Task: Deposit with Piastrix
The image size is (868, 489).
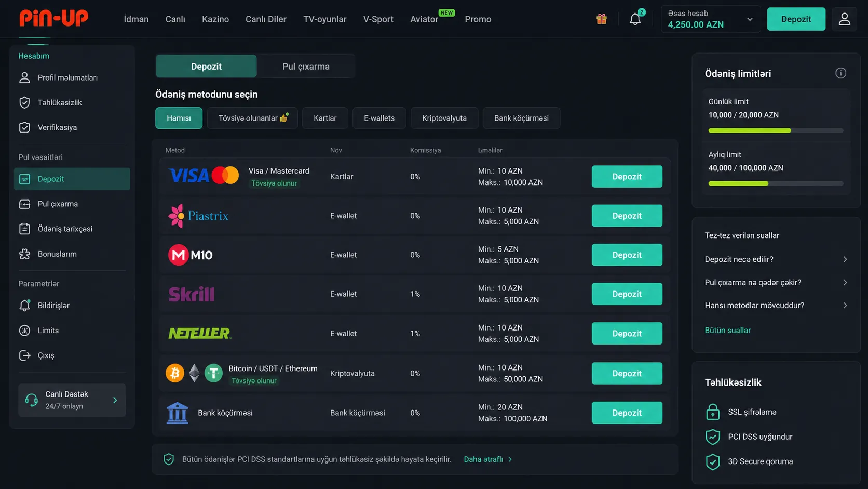Action: point(627,216)
